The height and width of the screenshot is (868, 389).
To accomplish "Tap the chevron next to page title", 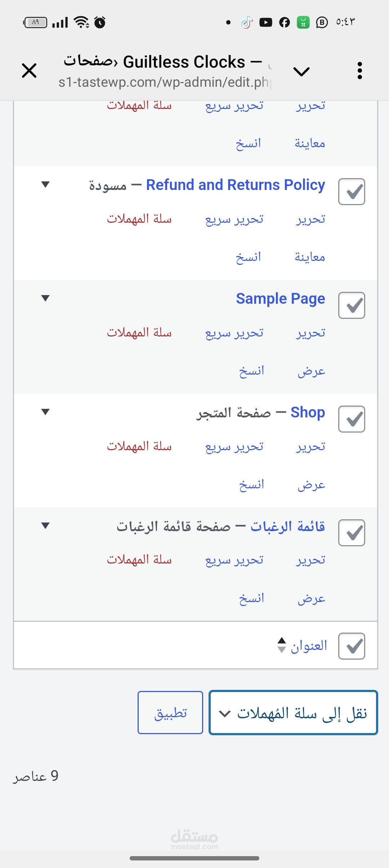I will point(301,71).
